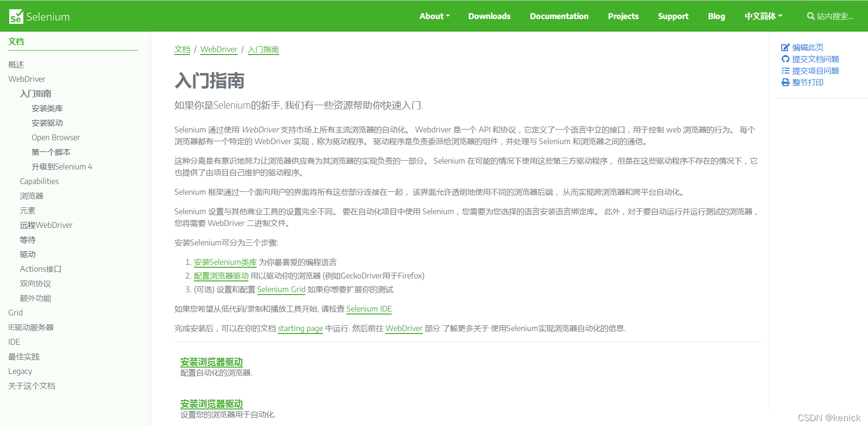This screenshot has height=426, width=868.
Task: Select 安装类库 in sidebar
Action: click(47, 108)
